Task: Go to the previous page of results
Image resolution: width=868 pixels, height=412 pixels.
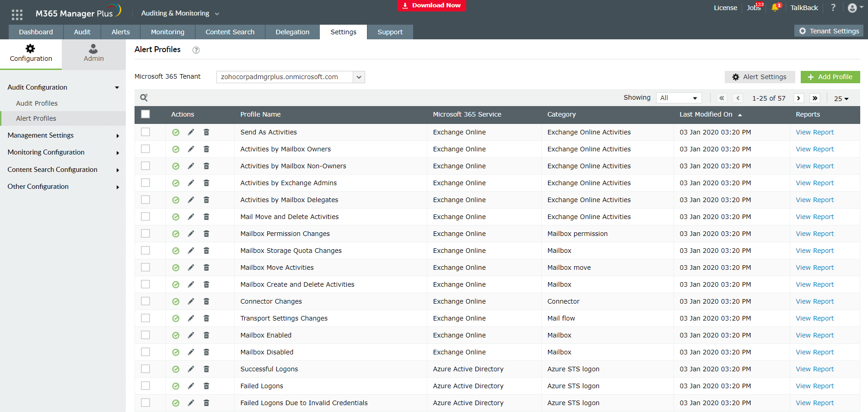Action: coord(738,98)
